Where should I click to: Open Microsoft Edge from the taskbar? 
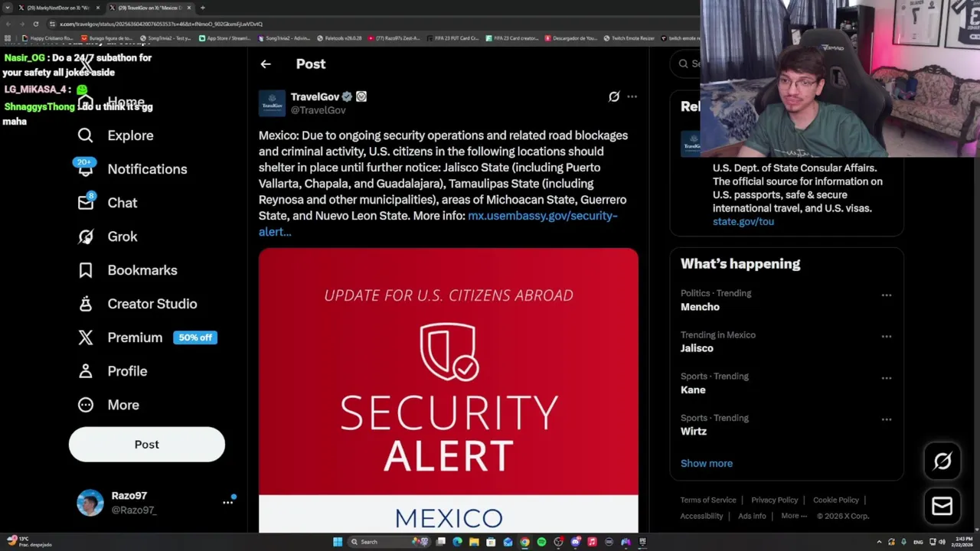[457, 542]
